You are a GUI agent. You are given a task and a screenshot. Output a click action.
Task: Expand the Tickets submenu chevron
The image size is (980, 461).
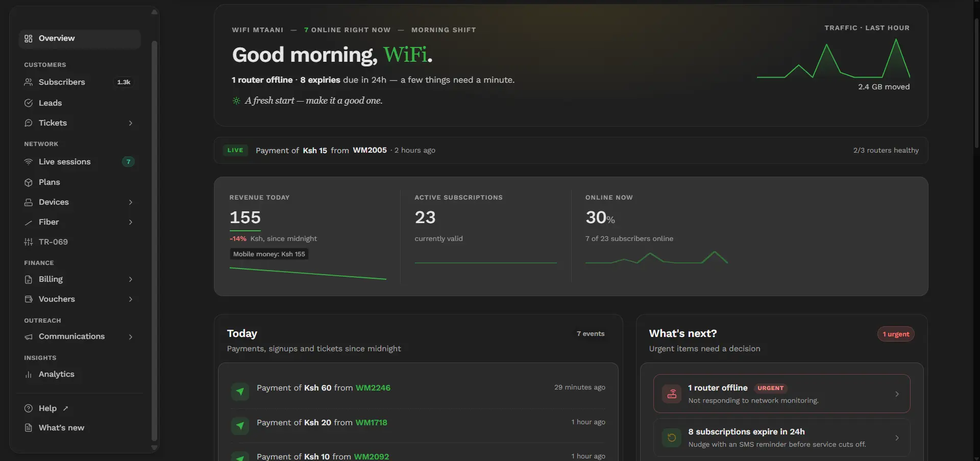coord(131,123)
